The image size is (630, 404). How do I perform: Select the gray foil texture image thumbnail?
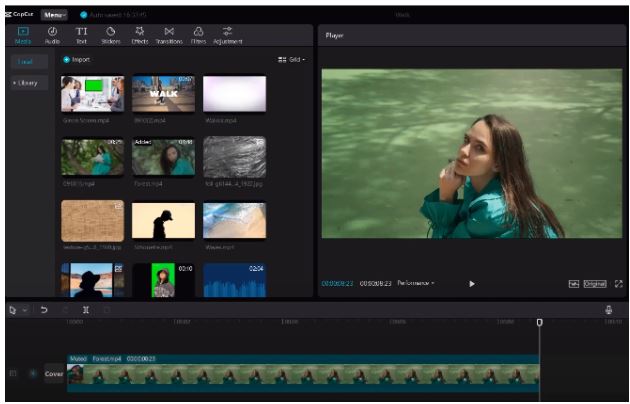(x=234, y=157)
